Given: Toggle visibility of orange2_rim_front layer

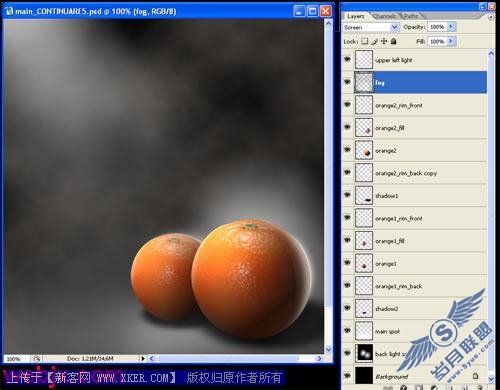Looking at the screenshot, I should (x=347, y=104).
